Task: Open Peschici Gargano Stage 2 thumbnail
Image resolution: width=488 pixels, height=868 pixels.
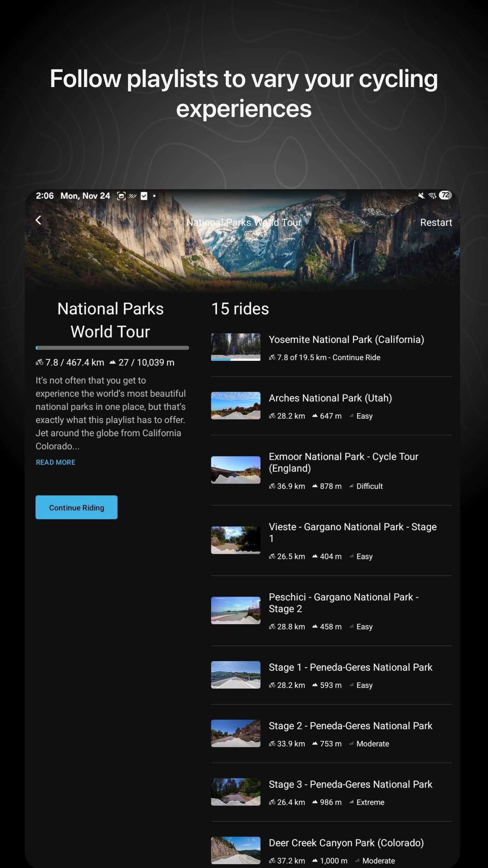Action: [x=235, y=610]
